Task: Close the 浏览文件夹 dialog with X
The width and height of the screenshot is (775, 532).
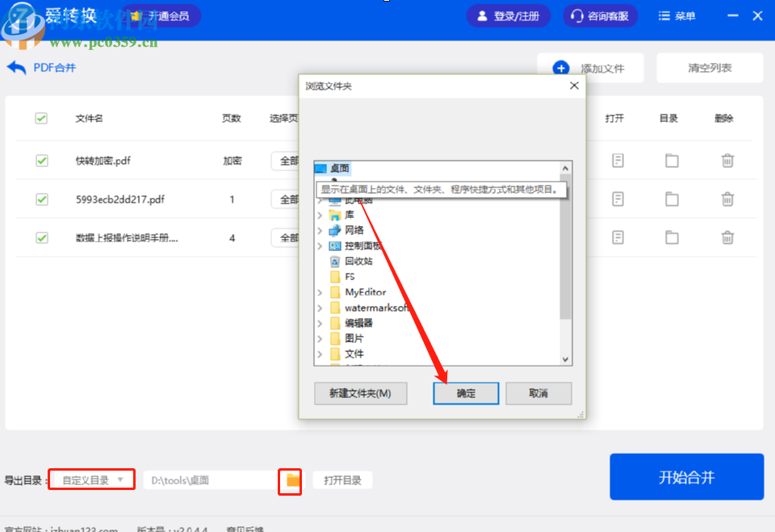Action: click(574, 86)
